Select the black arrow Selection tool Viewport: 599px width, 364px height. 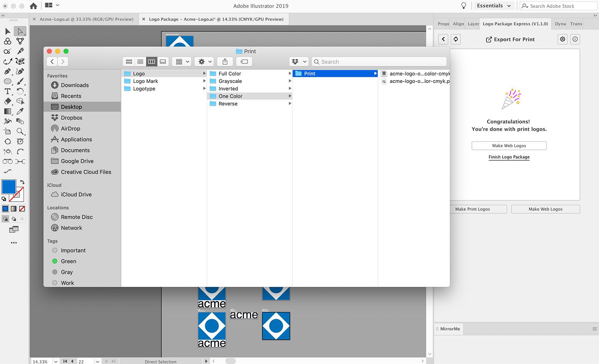tap(8, 31)
